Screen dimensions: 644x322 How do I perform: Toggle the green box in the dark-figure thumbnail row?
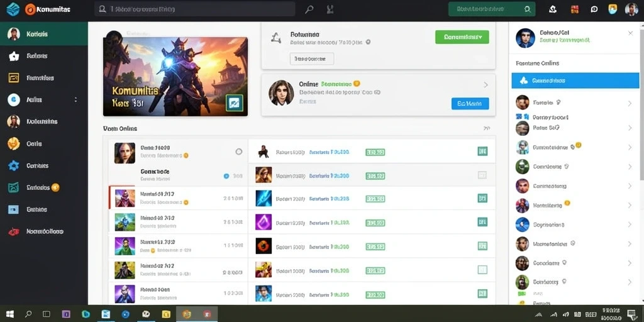click(x=482, y=152)
